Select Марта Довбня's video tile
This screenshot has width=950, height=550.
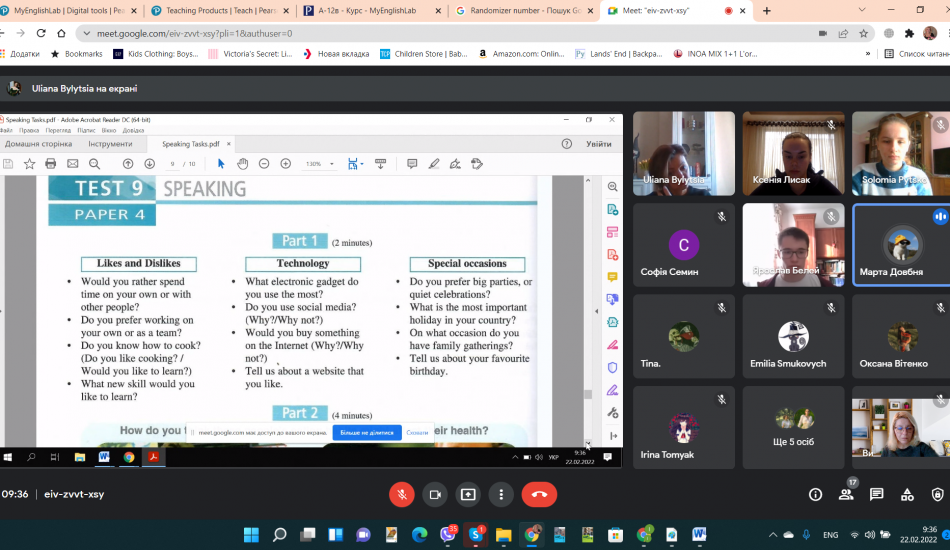899,245
